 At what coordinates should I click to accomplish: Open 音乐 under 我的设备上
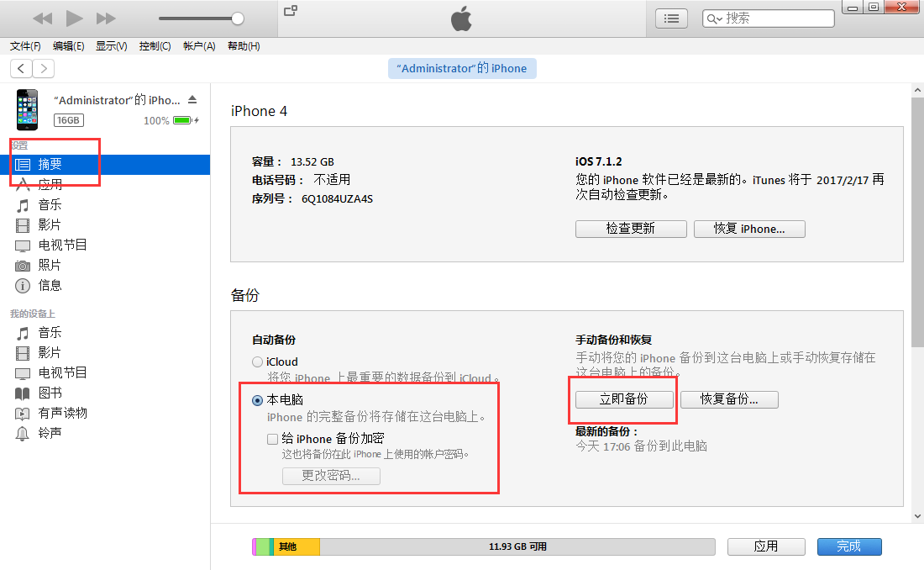tap(105, 333)
